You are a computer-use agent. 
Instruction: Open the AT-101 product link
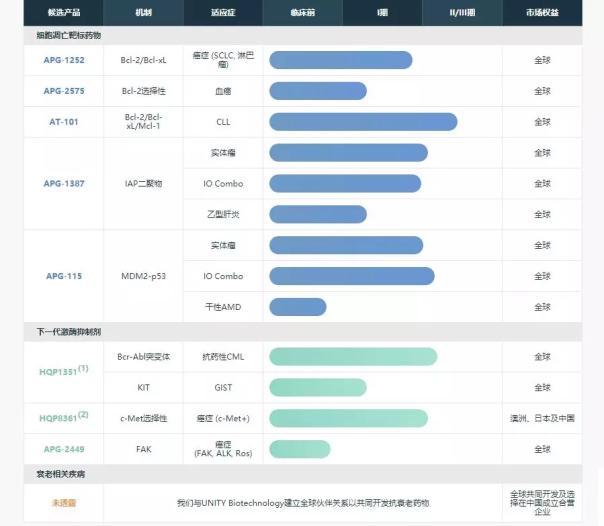click(64, 122)
